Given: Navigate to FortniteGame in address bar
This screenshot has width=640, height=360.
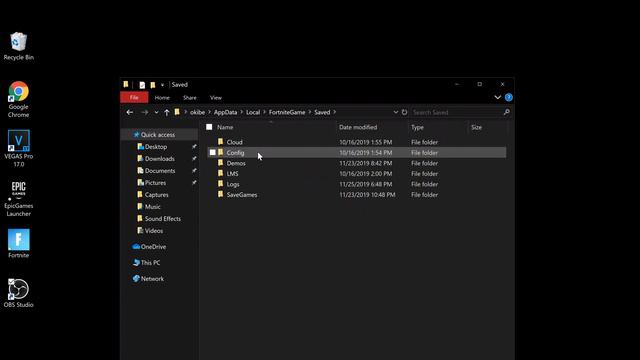Looking at the screenshot, I should tap(287, 112).
